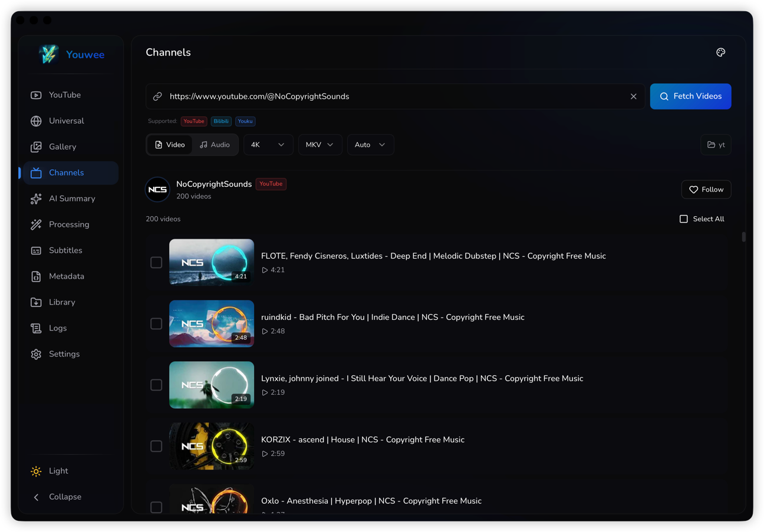The width and height of the screenshot is (764, 532).
Task: Click the Bilibili supported-site tag
Action: click(x=221, y=121)
